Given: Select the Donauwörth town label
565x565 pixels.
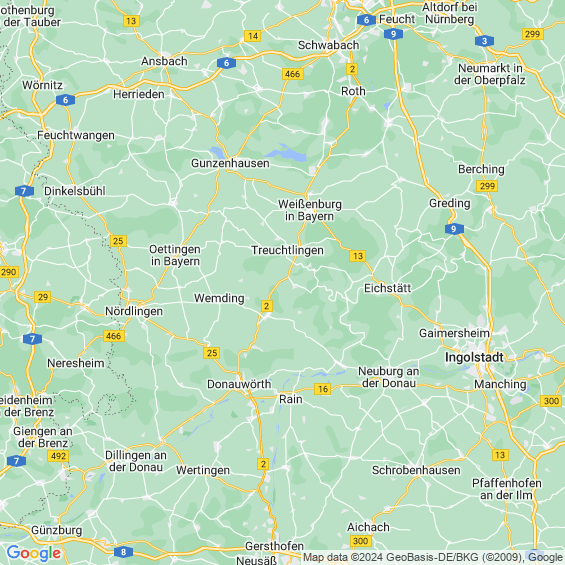Looking at the screenshot, I should [x=239, y=384].
